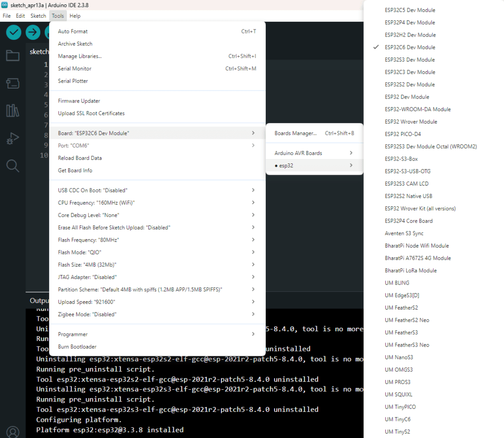Click Get Board Info
Viewport: 504px width, 438px height.
click(75, 170)
